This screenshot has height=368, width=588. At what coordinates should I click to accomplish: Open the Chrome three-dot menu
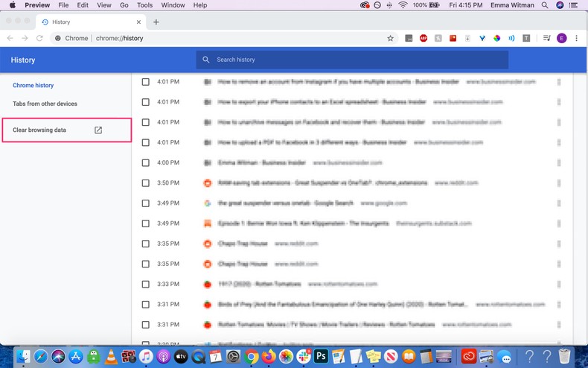[576, 38]
